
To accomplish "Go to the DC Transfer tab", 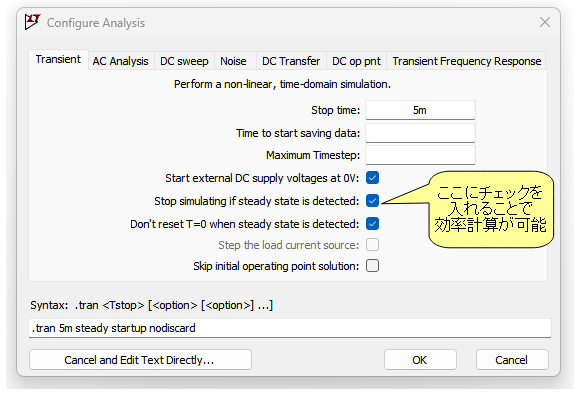I will (x=291, y=61).
